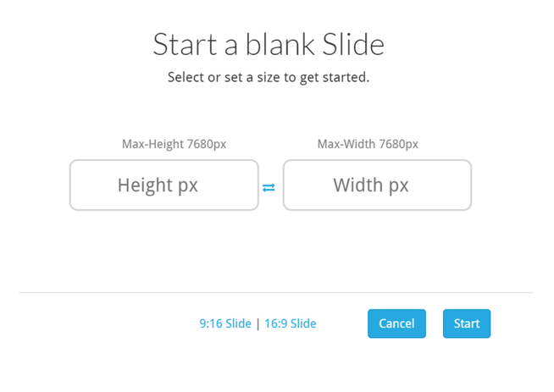Click the "Select or set a size" subtitle
The height and width of the screenshot is (392, 554).
coord(269,78)
